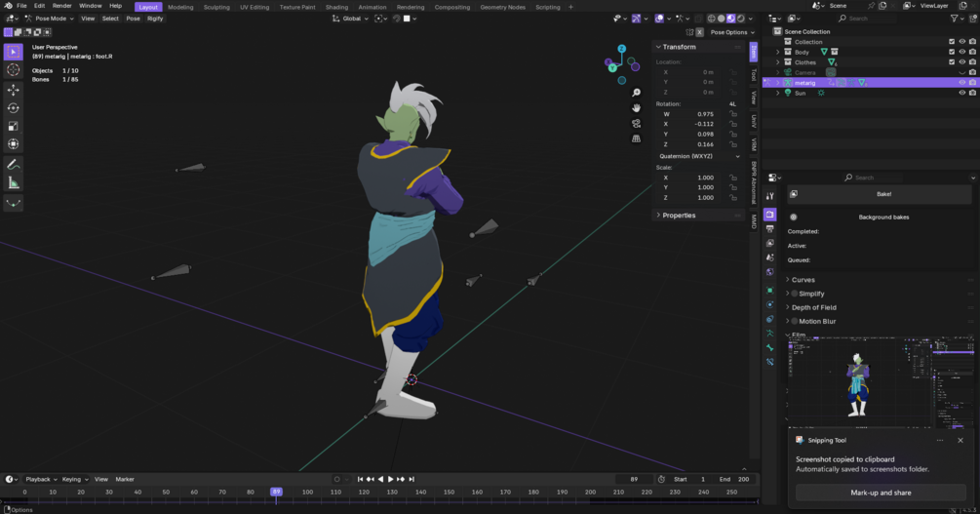Click the pan view hand icon
980x514 pixels.
tap(636, 108)
